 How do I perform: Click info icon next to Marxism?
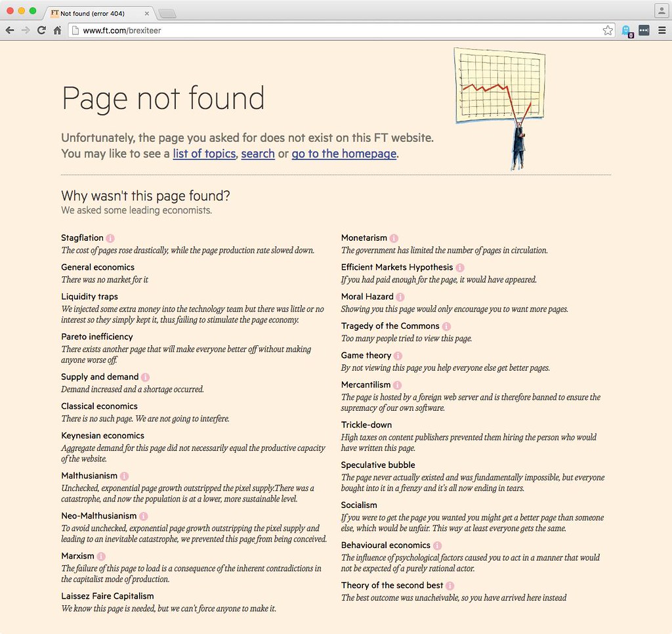(101, 557)
